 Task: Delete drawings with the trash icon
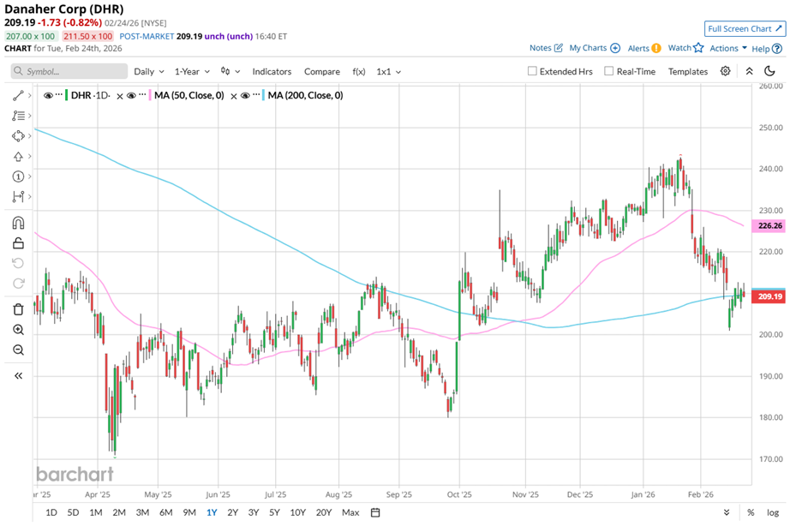pyautogui.click(x=18, y=309)
